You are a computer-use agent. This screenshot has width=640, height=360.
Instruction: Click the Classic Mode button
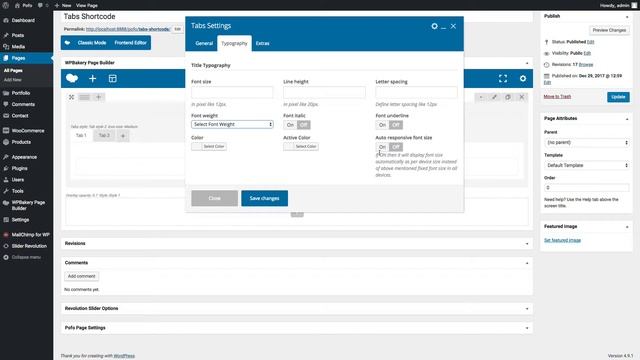[x=92, y=43]
